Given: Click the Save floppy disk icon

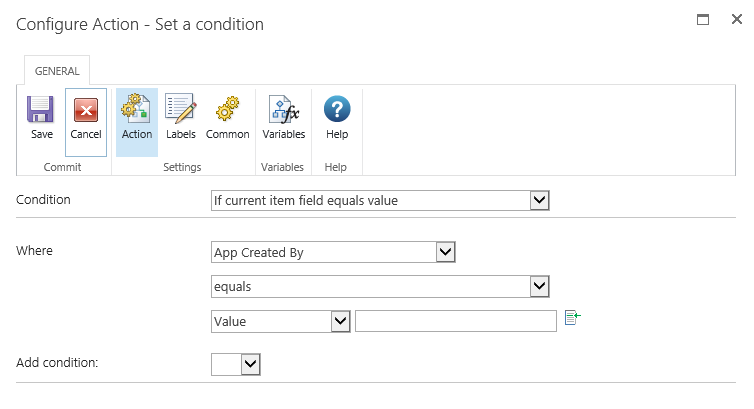Looking at the screenshot, I should click(41, 109).
